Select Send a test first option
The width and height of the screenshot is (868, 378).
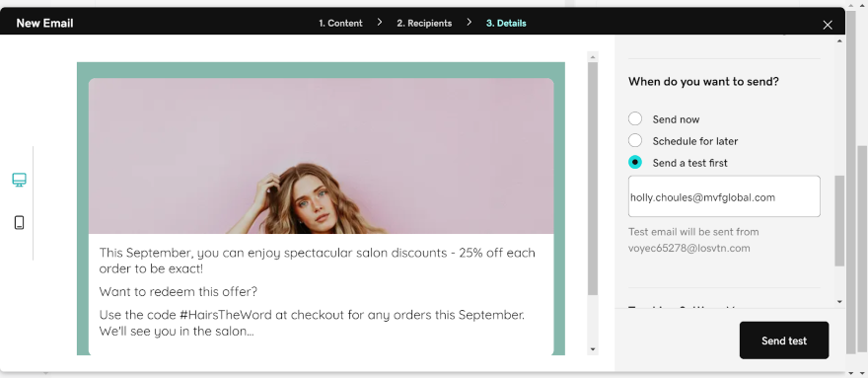(x=635, y=163)
